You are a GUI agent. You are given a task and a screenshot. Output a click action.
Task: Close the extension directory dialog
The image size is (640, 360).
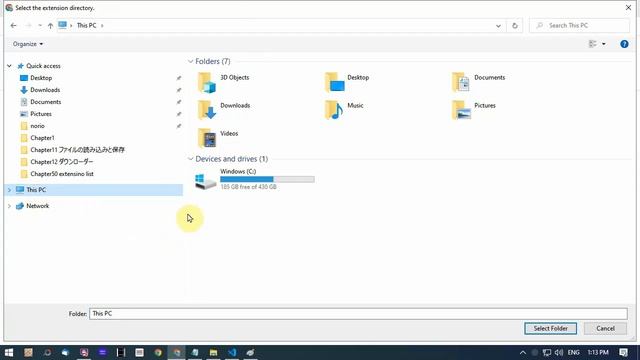pyautogui.click(x=628, y=8)
